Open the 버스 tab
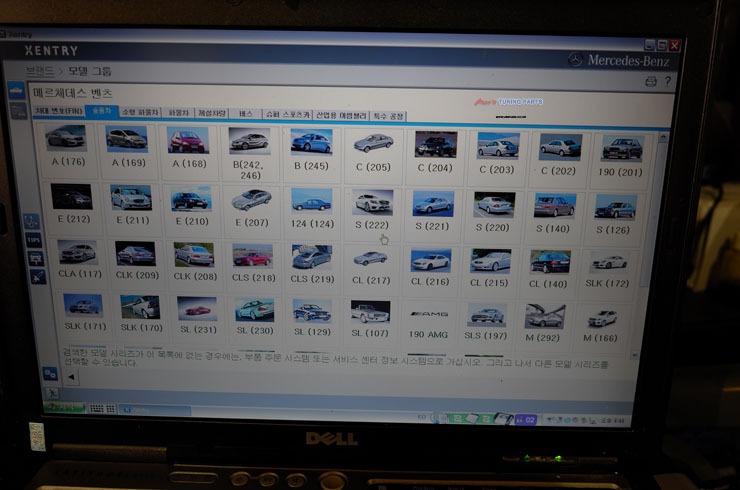The width and height of the screenshot is (740, 490). coord(246,114)
